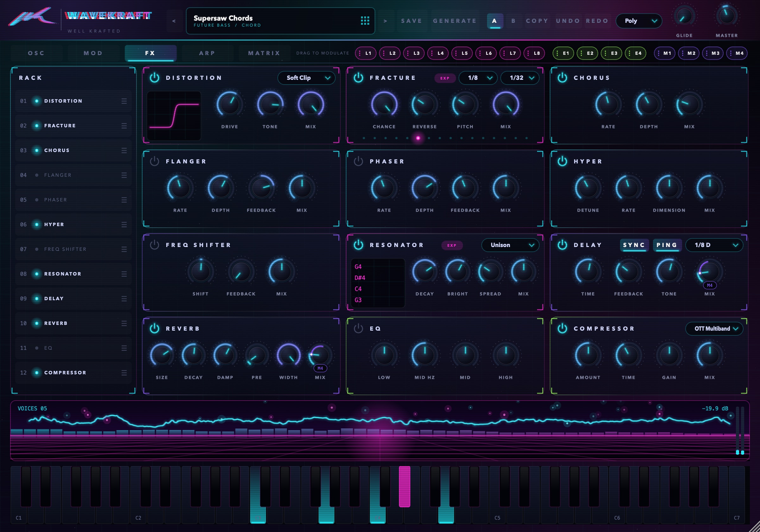
Task: Open the OTT Multiband compressor dropdown
Action: tap(714, 329)
